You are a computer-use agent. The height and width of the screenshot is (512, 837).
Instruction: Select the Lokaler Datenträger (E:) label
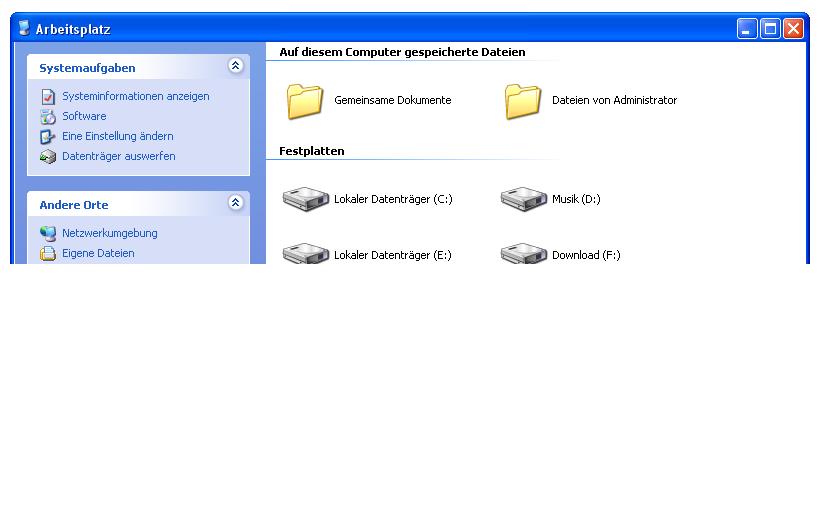[x=393, y=255]
